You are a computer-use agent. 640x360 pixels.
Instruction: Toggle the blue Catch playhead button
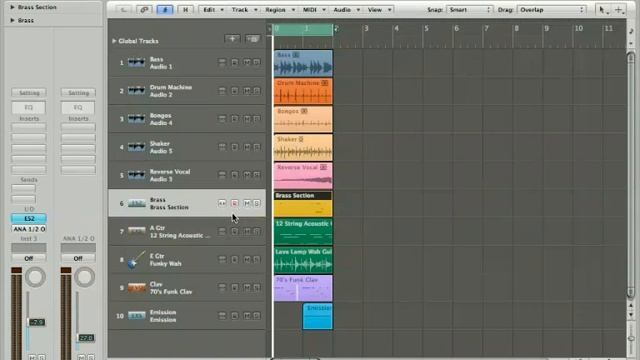click(165, 9)
